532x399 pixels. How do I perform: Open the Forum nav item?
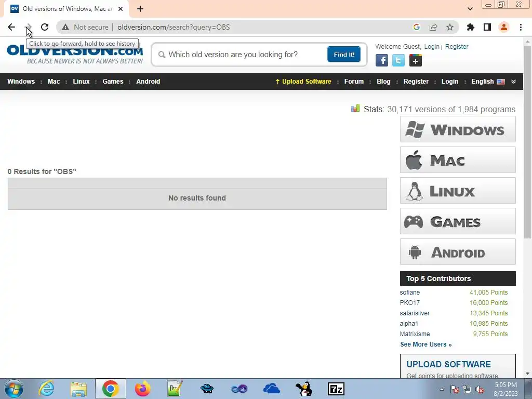(354, 82)
